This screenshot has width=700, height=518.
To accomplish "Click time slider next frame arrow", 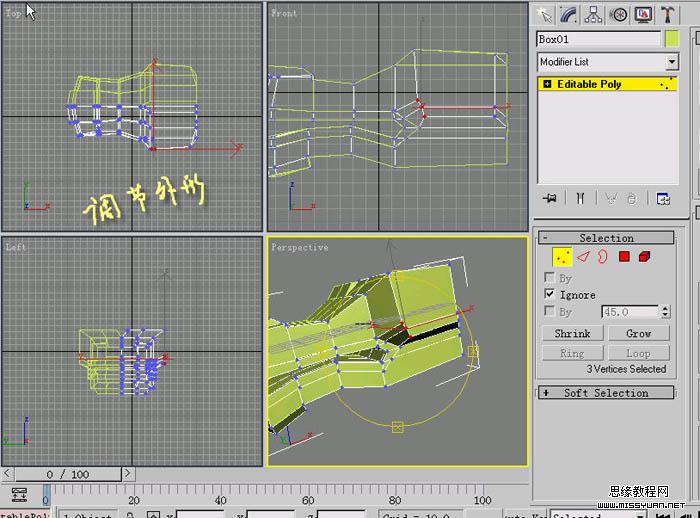I will click(x=128, y=473).
